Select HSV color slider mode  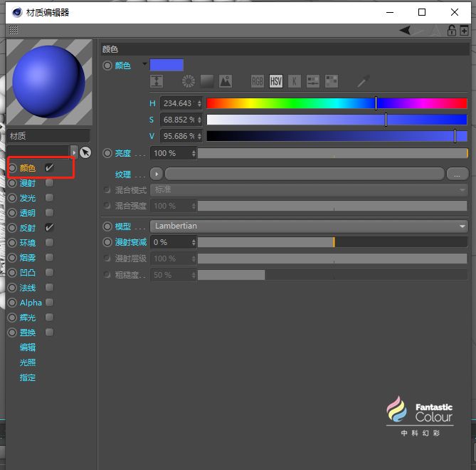tap(276, 81)
